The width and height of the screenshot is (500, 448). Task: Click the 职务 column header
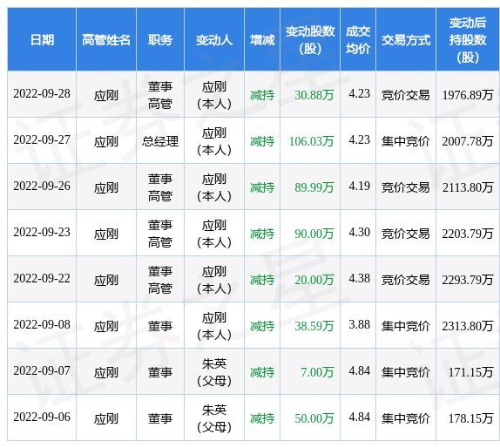pyautogui.click(x=160, y=39)
